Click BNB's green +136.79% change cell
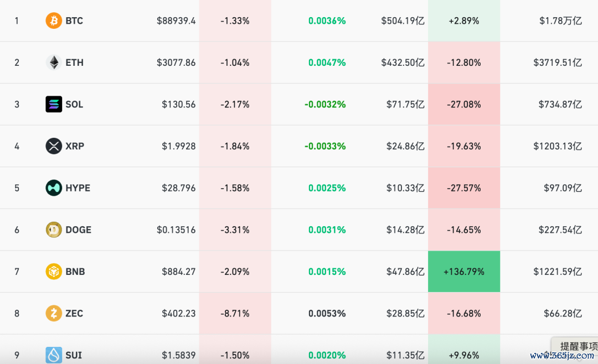Viewport: 598px width, 364px height. point(463,272)
